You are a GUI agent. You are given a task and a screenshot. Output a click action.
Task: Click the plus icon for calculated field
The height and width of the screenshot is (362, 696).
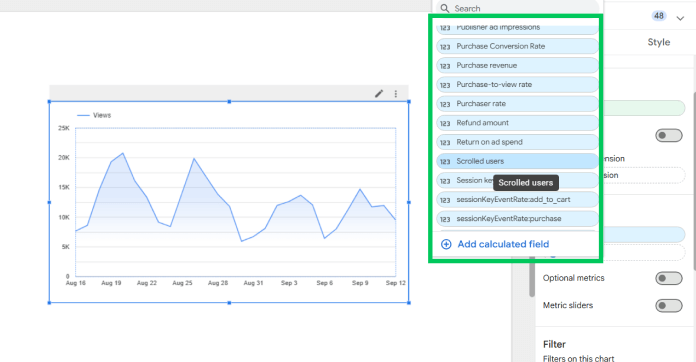[446, 244]
